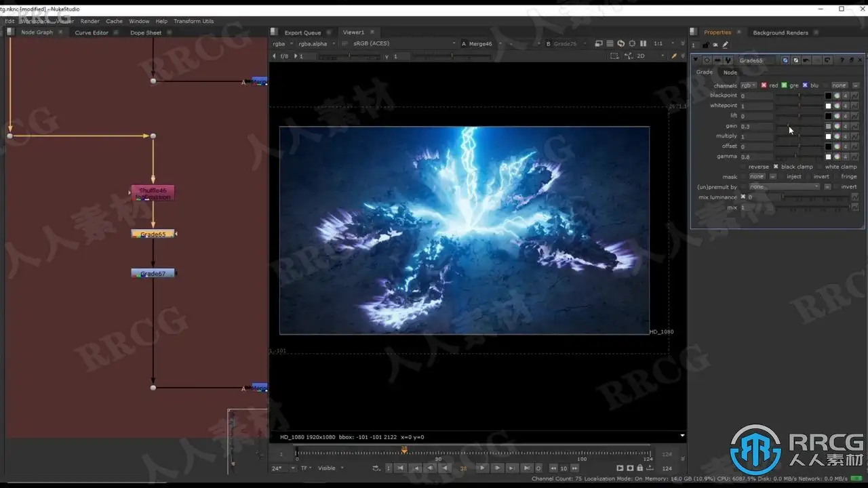
Task: Click the gamma value field
Action: point(757,157)
